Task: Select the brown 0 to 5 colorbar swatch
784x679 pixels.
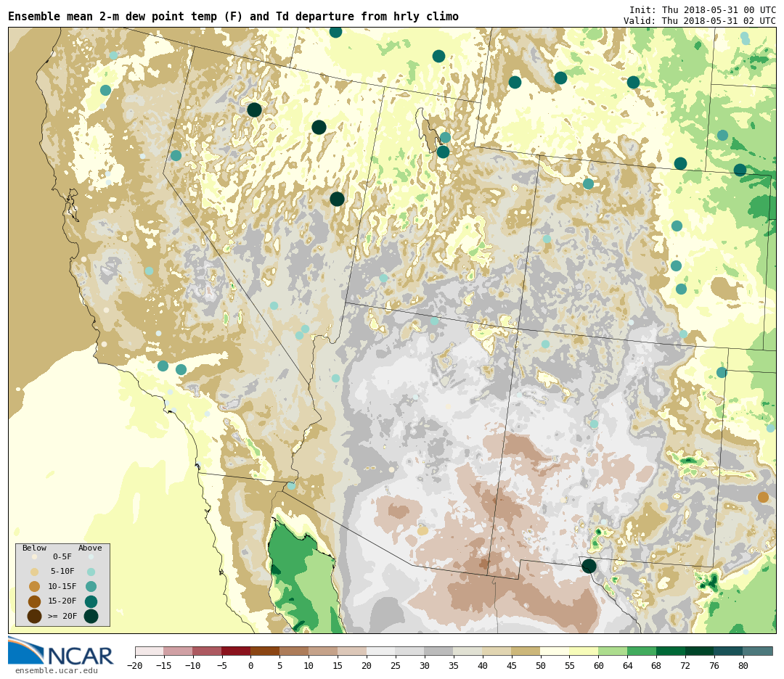Action: pyautogui.click(x=265, y=651)
